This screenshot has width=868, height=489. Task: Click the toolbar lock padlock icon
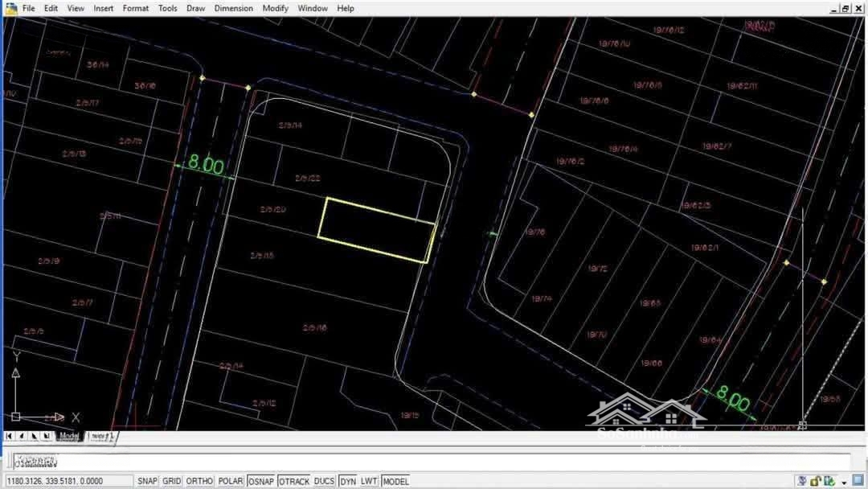coord(816,481)
